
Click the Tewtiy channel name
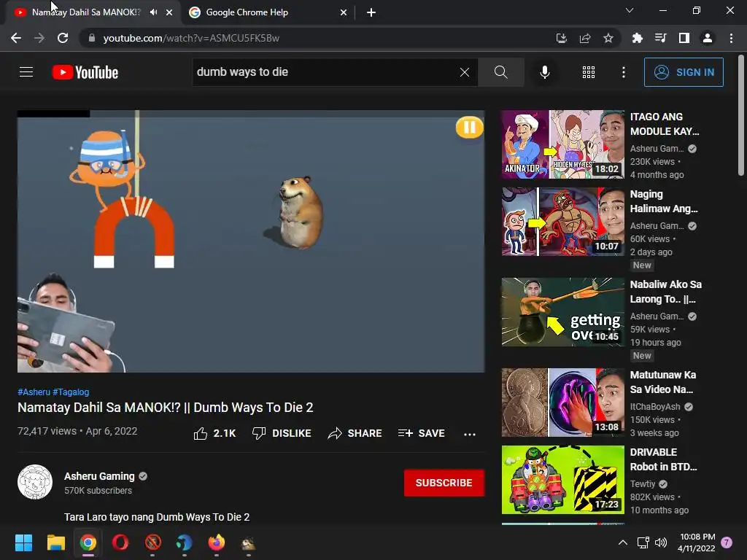(643, 484)
